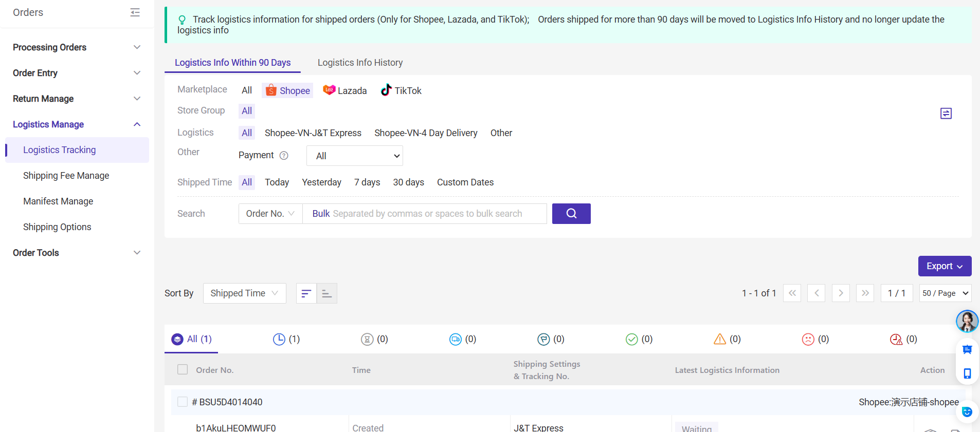Click Bulk search link
This screenshot has width=980, height=432.
pos(321,214)
